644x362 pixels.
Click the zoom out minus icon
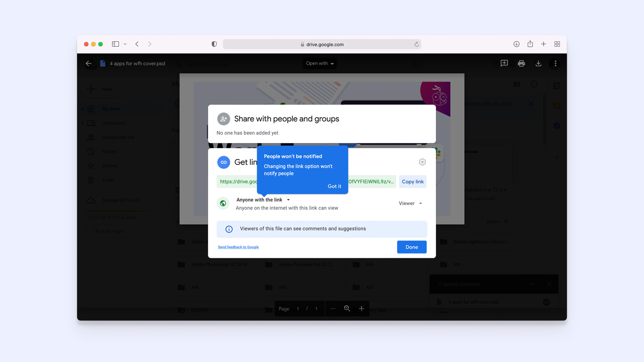point(333,309)
